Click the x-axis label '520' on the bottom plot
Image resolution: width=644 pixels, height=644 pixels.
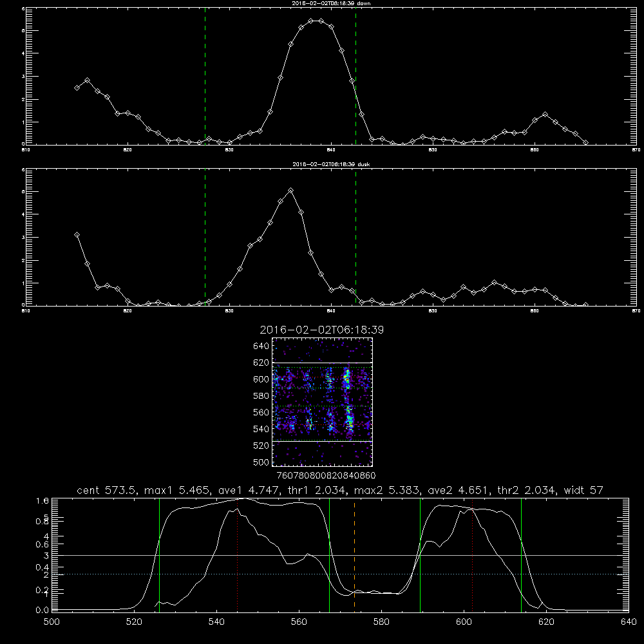134,622
